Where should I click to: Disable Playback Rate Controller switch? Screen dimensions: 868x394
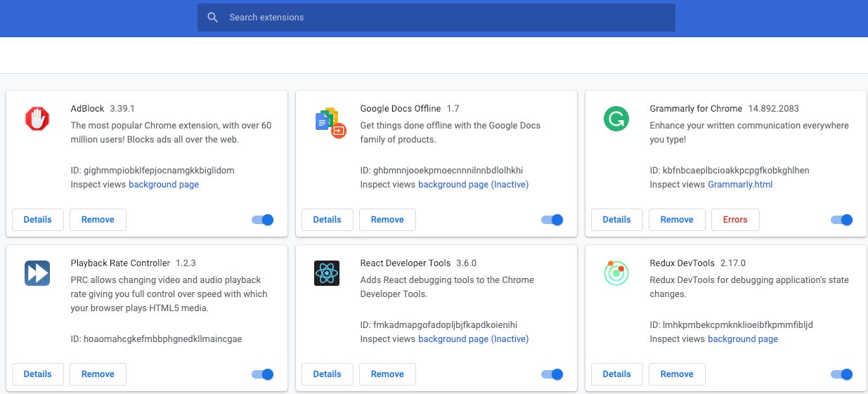(x=263, y=374)
